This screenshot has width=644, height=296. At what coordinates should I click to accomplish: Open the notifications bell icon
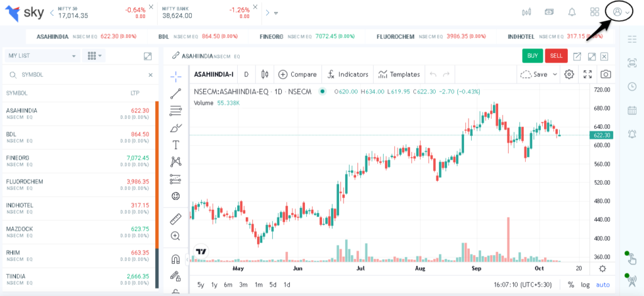(x=572, y=13)
